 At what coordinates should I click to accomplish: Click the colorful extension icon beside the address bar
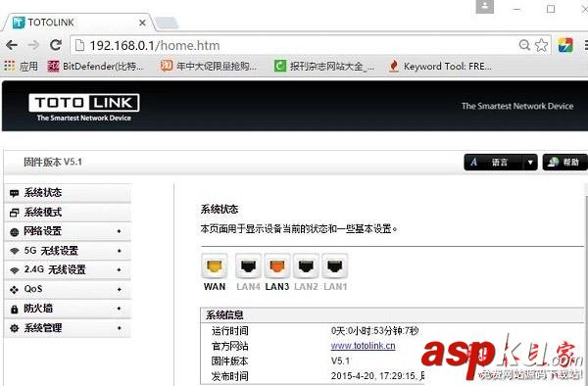tap(565, 45)
